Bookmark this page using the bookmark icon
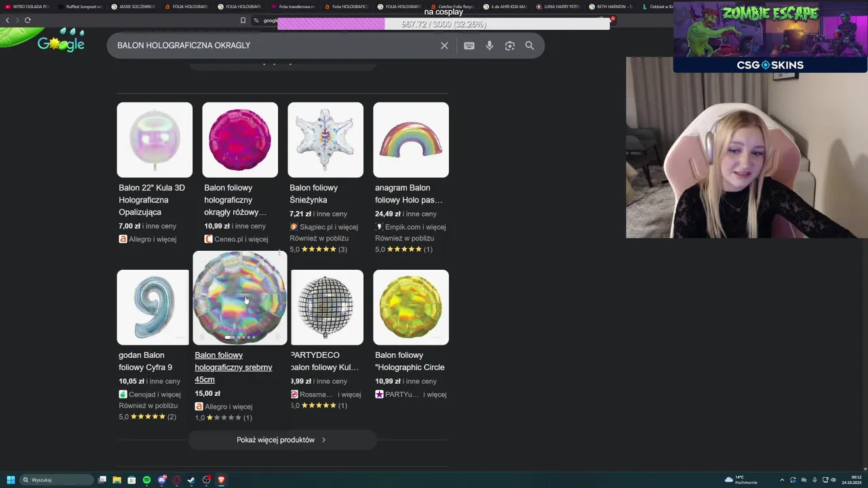 pos(243,20)
